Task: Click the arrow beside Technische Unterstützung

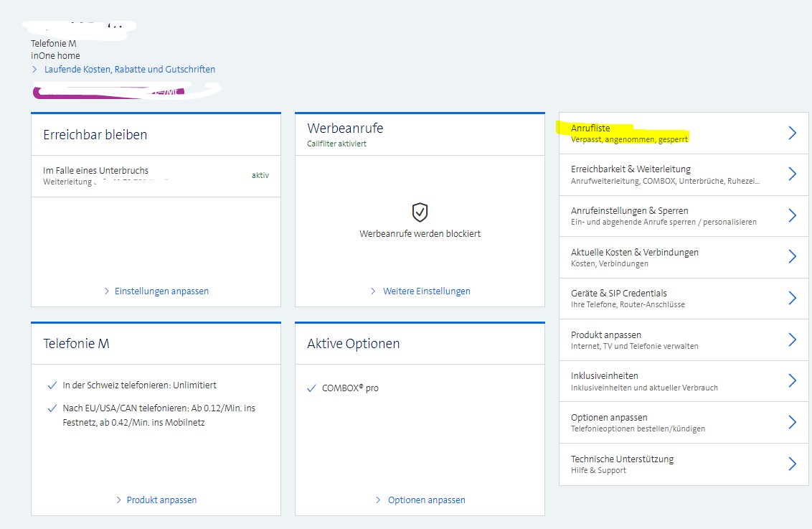Action: tap(792, 464)
